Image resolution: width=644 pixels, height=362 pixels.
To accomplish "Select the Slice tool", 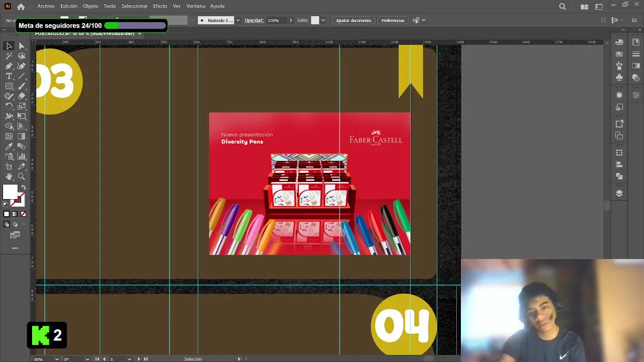I will pos(22,166).
